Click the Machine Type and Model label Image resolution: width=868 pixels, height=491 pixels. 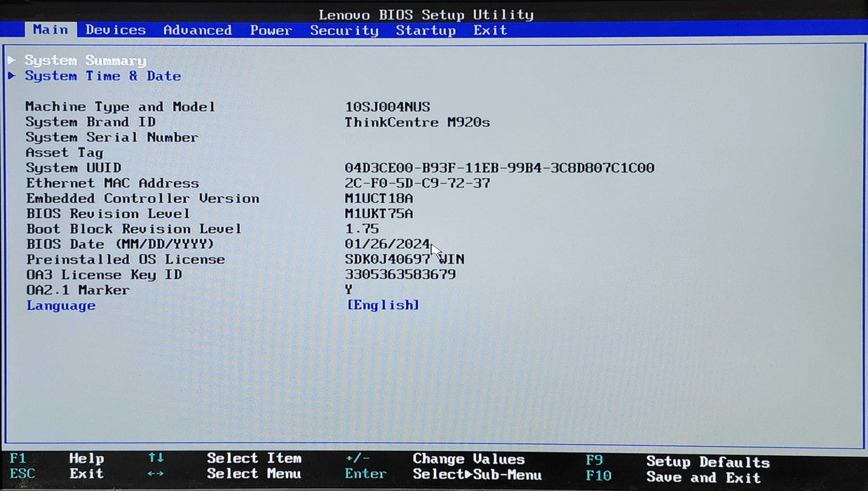coord(121,107)
